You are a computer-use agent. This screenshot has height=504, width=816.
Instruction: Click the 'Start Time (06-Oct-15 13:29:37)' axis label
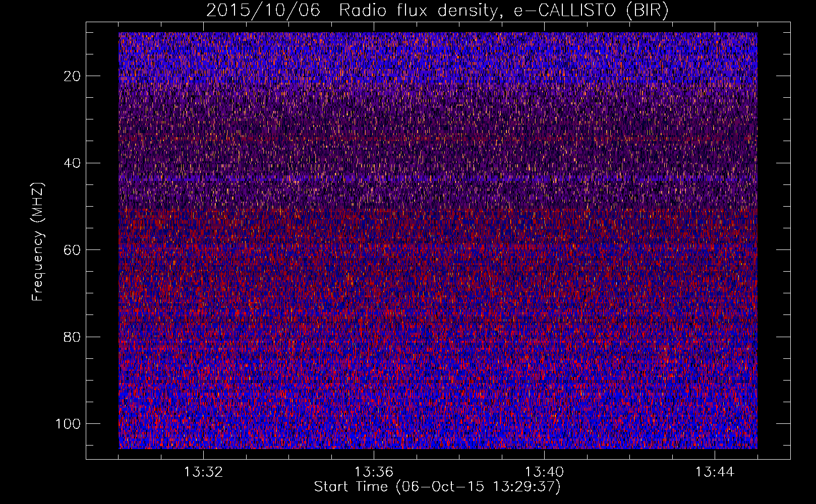click(437, 487)
